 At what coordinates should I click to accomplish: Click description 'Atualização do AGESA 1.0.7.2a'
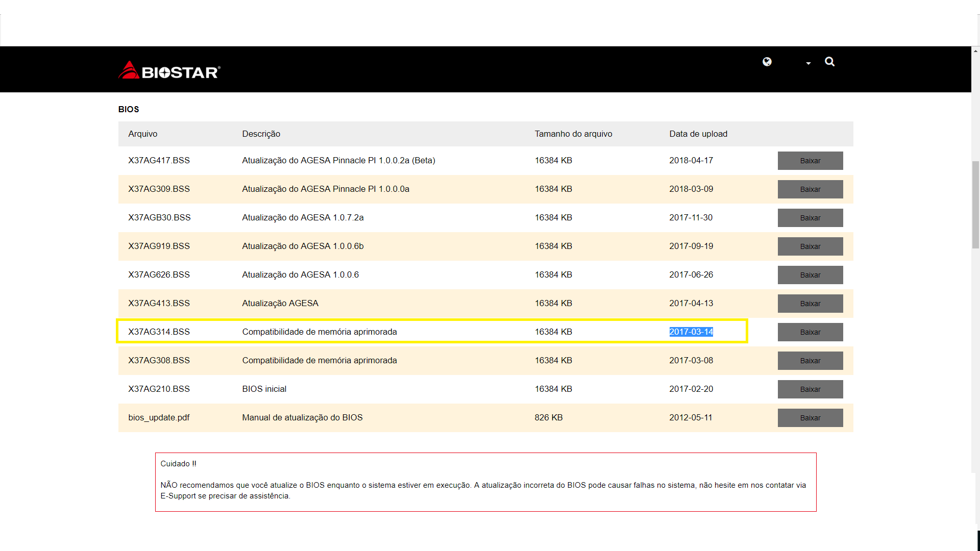(x=303, y=217)
